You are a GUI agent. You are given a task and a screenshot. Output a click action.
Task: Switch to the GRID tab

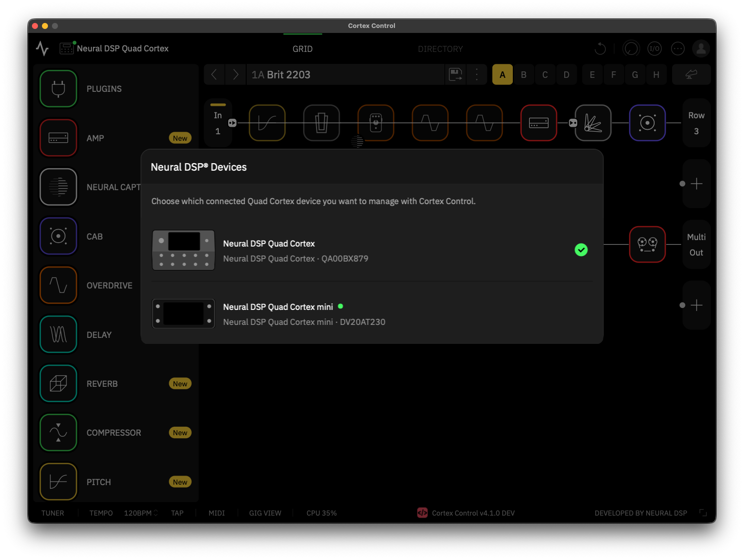(303, 49)
